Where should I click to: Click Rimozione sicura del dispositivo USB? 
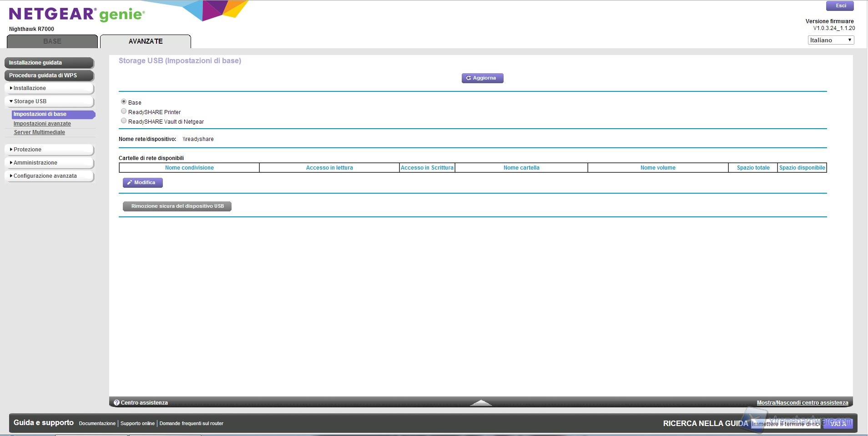[177, 206]
